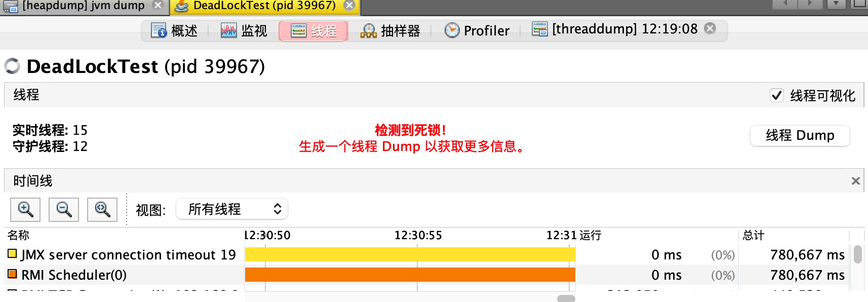The image size is (868, 302).
Task: Switch to the 监视 monitor tab
Action: [244, 31]
